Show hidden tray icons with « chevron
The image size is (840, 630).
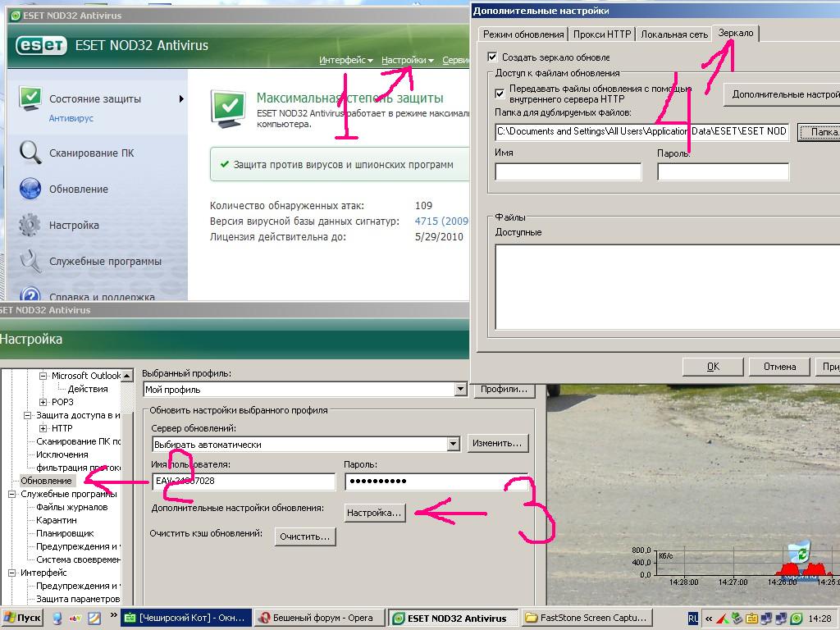[709, 619]
